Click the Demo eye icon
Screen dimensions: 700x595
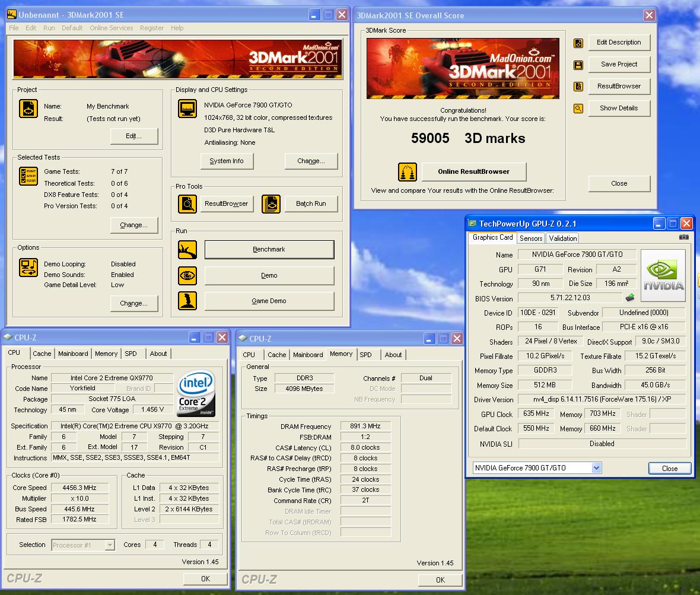point(187,275)
